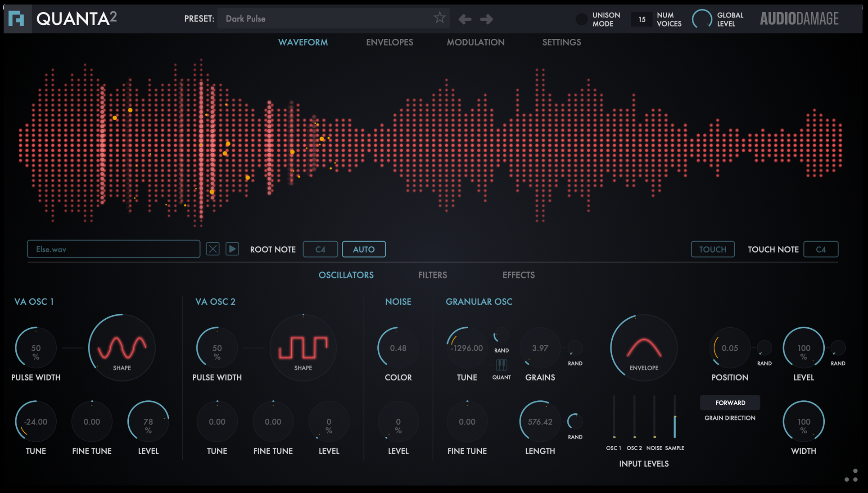The height and width of the screenshot is (493, 868).
Task: Switch to the MODULATION tab
Action: (475, 42)
